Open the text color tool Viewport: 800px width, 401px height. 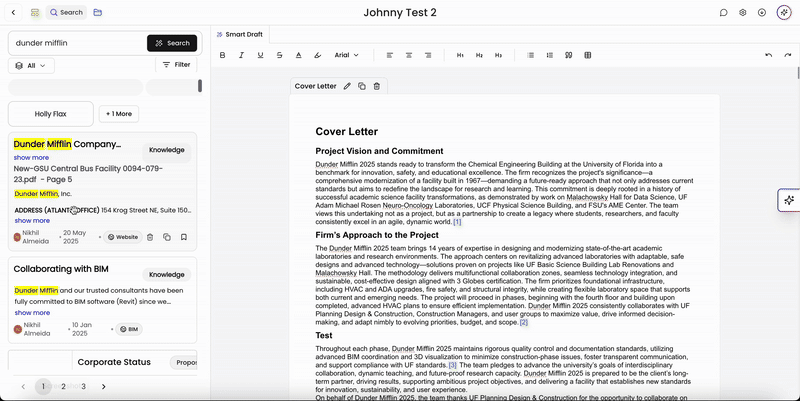(298, 55)
